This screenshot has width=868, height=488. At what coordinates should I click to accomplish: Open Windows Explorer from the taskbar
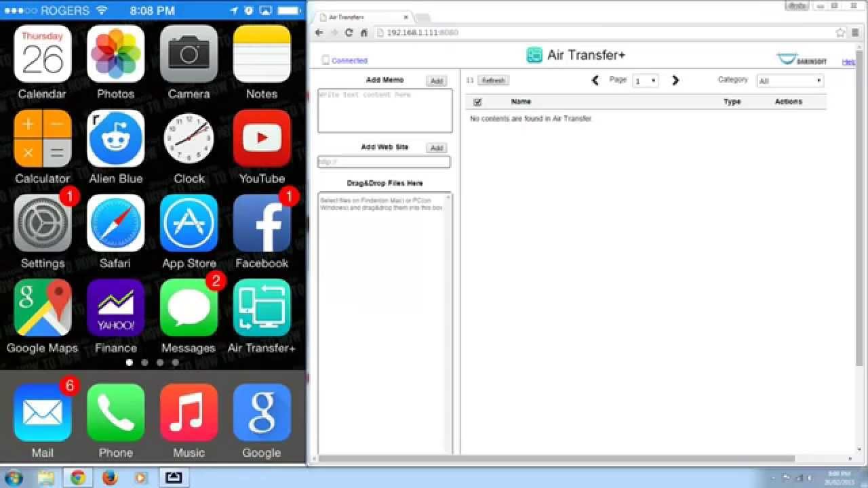click(x=46, y=478)
